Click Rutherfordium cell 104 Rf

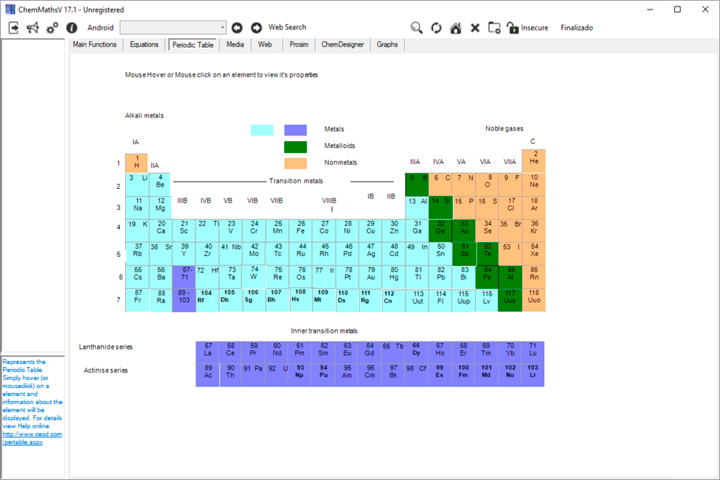click(207, 300)
